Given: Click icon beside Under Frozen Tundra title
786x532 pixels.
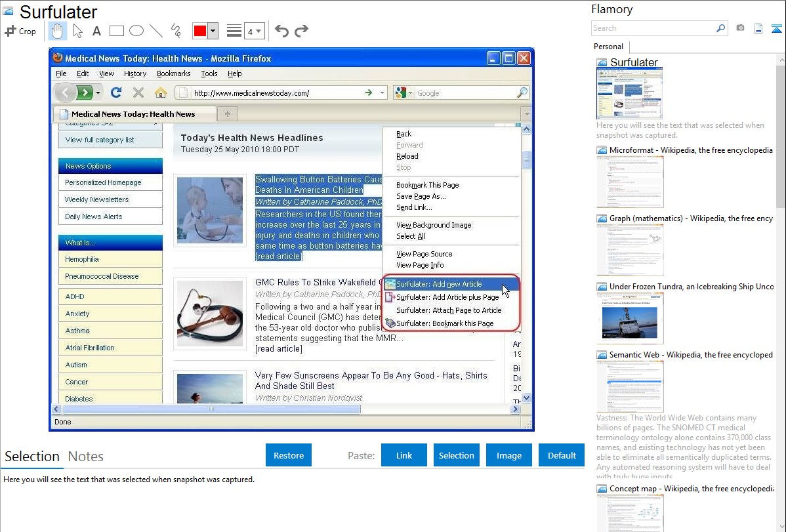Looking at the screenshot, I should point(602,287).
